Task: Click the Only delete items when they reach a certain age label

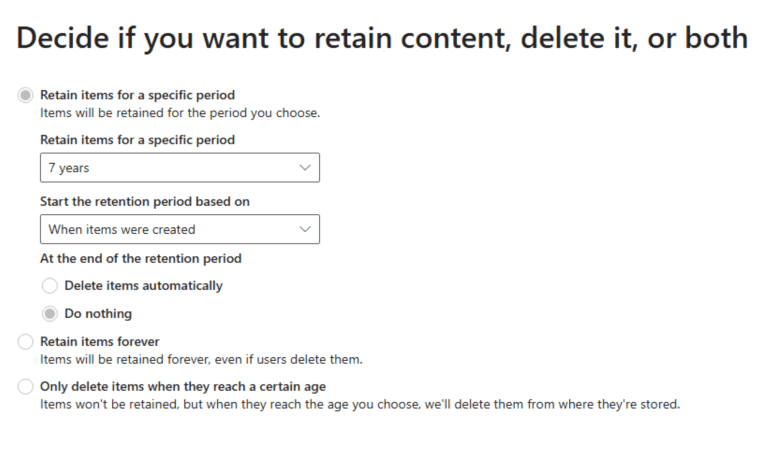Action: tap(182, 387)
